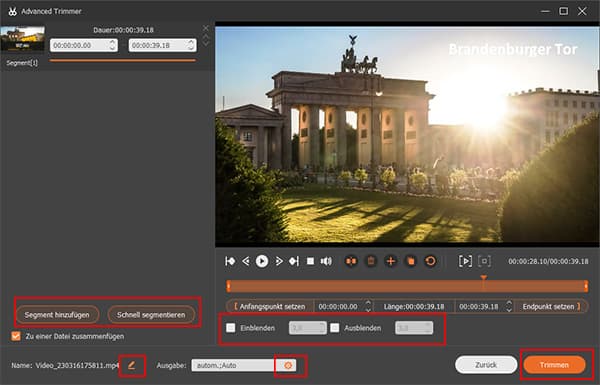This screenshot has width=600, height=385.
Task: Click the Schnell segmentieren button
Action: [151, 315]
